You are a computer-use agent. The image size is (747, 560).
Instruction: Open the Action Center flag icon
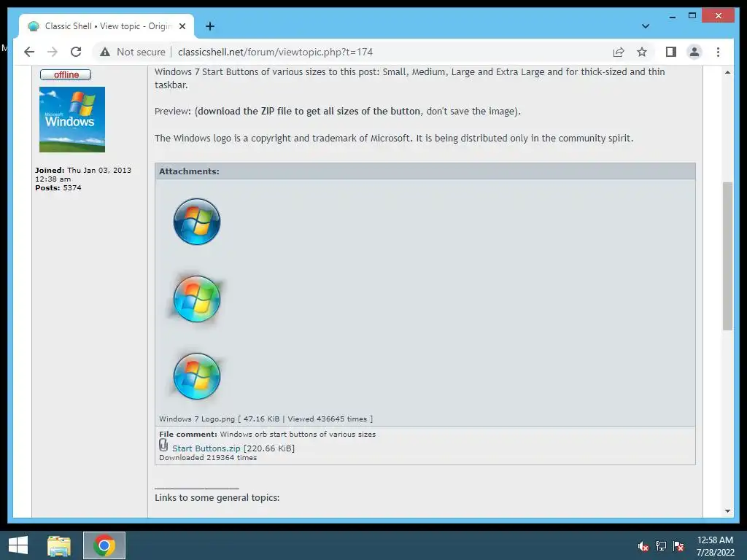678,546
